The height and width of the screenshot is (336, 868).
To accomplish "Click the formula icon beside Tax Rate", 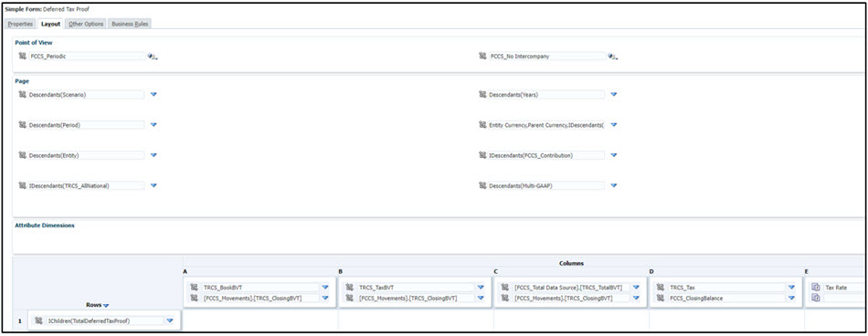I will coord(815,288).
